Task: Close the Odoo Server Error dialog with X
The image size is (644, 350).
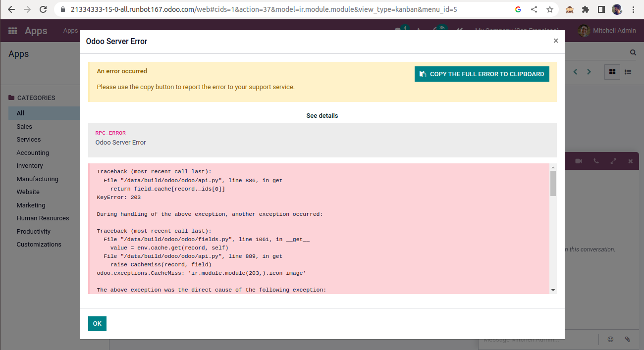Action: click(556, 41)
